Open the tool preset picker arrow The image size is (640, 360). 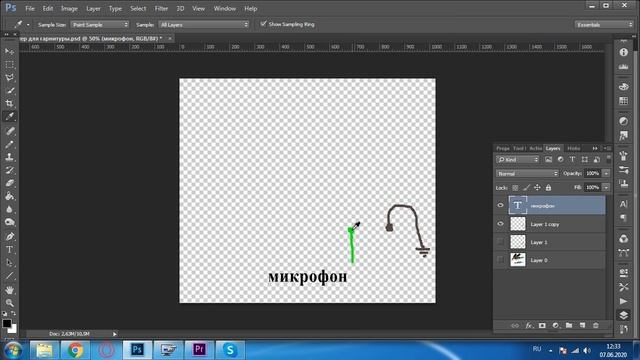click(x=28, y=25)
